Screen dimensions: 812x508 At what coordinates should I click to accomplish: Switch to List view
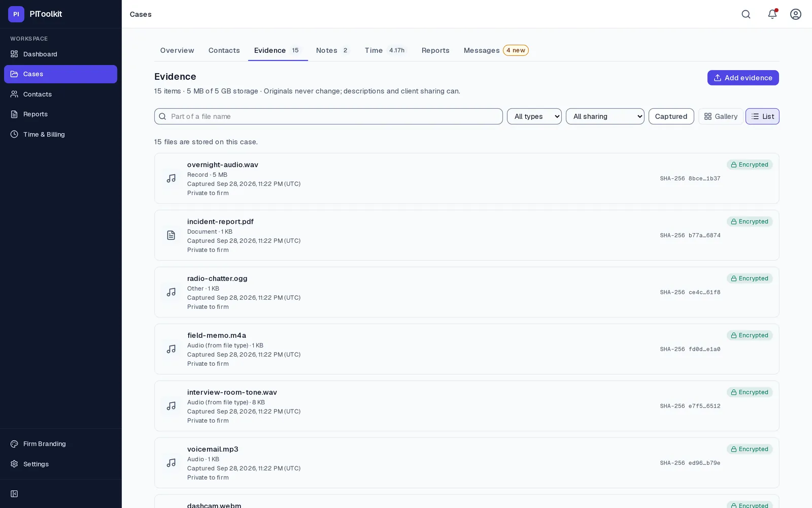coord(762,116)
